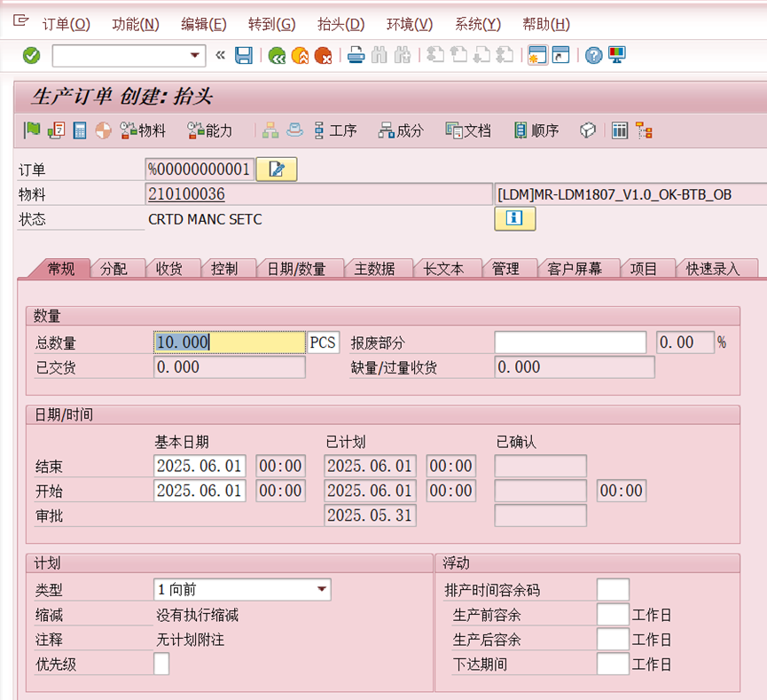767x700 pixels.
Task: Open the 转到(G) menu
Action: click(x=271, y=24)
